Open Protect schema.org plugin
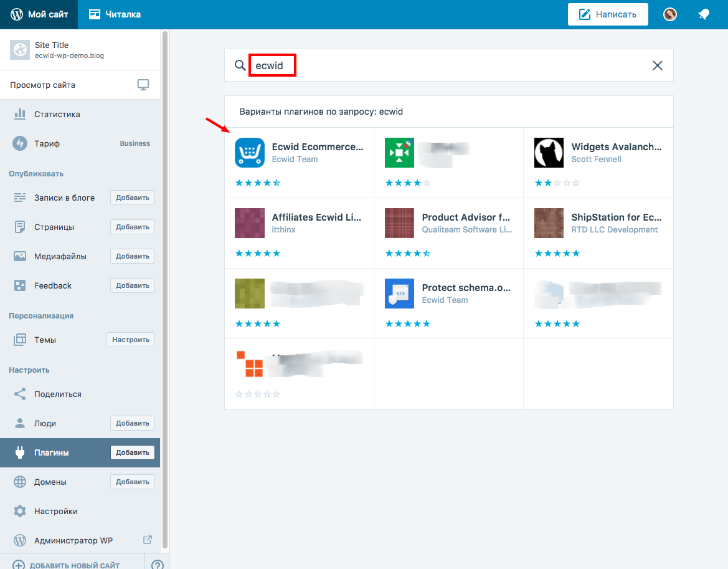 tap(448, 304)
